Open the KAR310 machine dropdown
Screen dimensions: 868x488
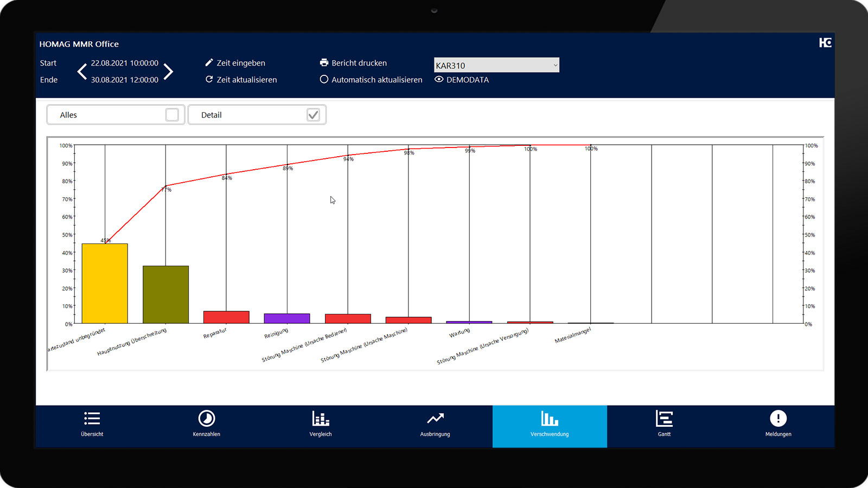(496, 65)
